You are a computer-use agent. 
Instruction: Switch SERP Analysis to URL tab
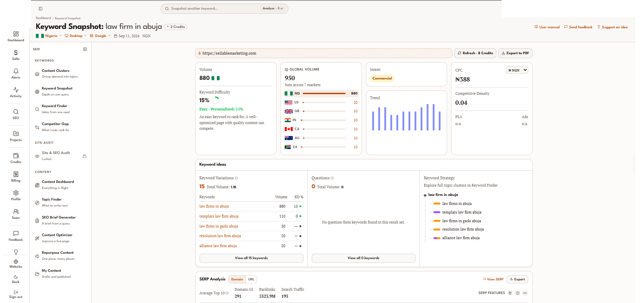click(x=251, y=279)
